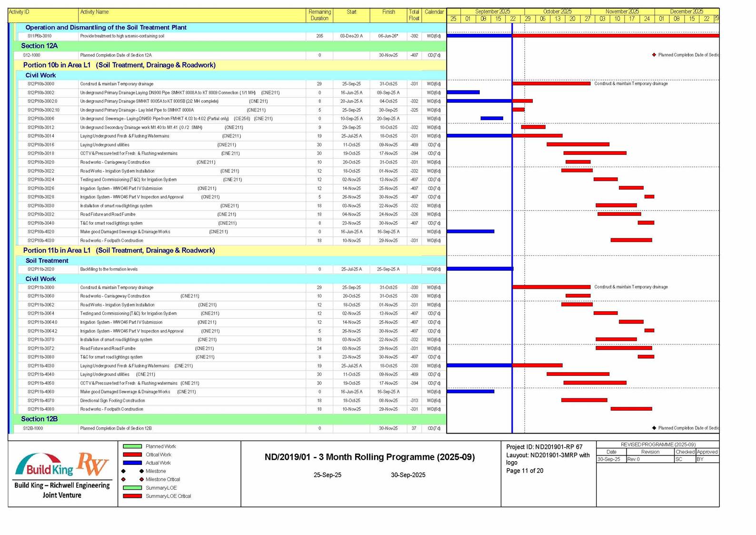756x535 pixels.
Task: Click the blue Actual Work legend swatch
Action: point(132,463)
